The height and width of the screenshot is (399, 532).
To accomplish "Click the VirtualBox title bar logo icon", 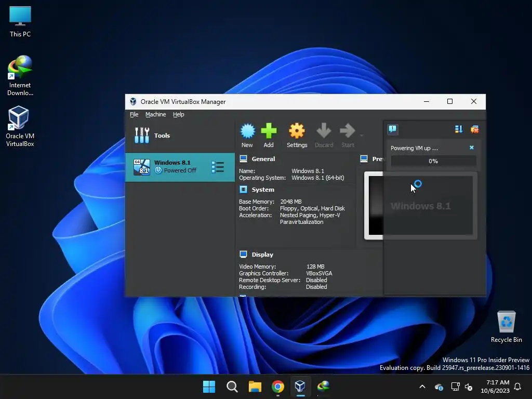I will click(133, 101).
